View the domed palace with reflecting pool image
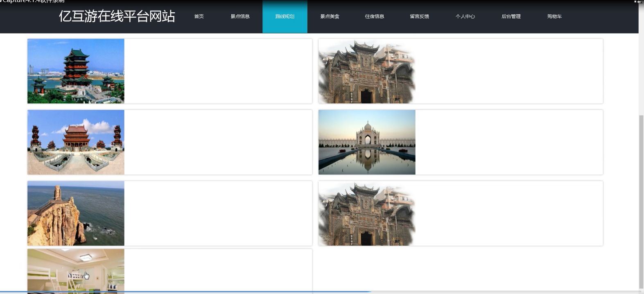Image resolution: width=644 pixels, height=294 pixels. (x=367, y=142)
